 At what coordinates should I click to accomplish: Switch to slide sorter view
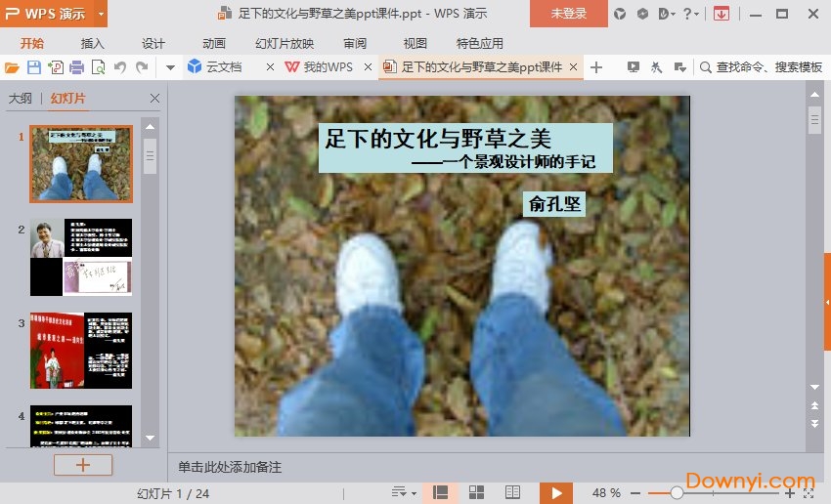(476, 493)
